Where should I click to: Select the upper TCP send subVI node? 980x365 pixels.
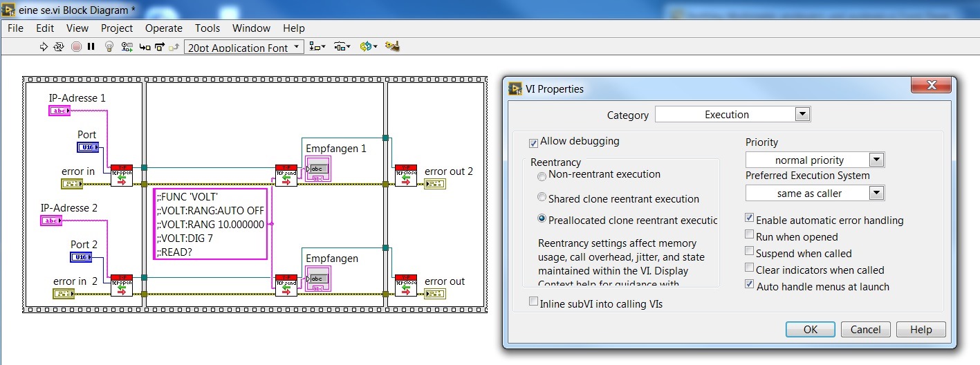click(286, 176)
